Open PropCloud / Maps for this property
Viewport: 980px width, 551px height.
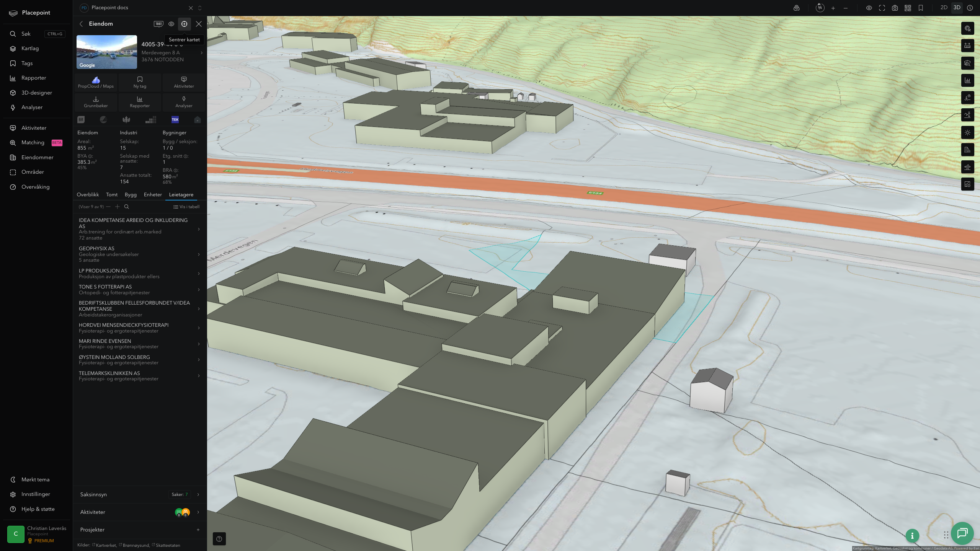pyautogui.click(x=96, y=82)
